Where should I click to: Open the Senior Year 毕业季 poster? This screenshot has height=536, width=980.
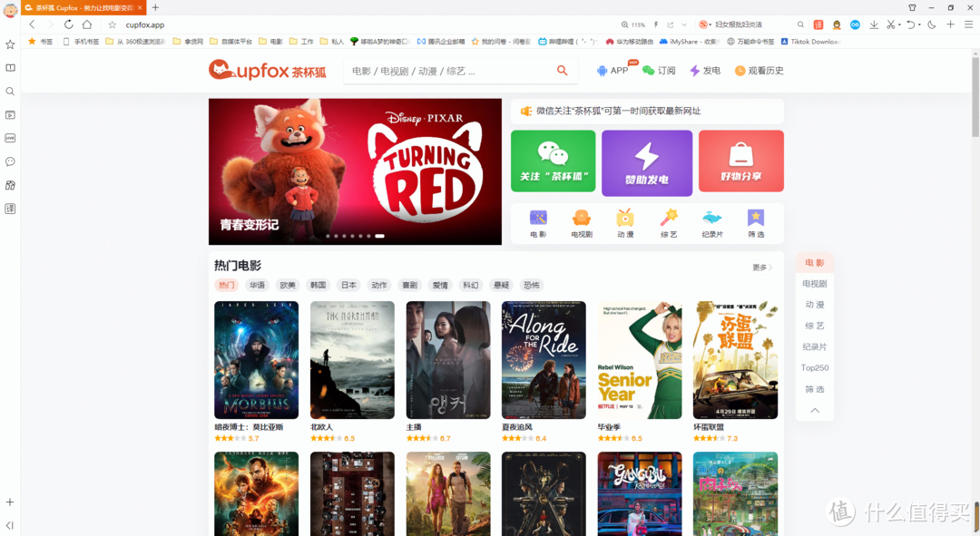pos(640,360)
